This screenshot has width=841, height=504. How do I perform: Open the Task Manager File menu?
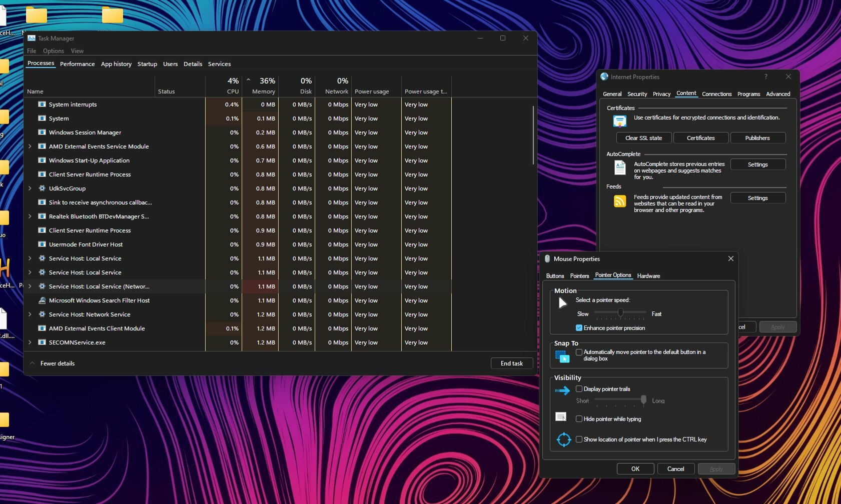[32, 51]
